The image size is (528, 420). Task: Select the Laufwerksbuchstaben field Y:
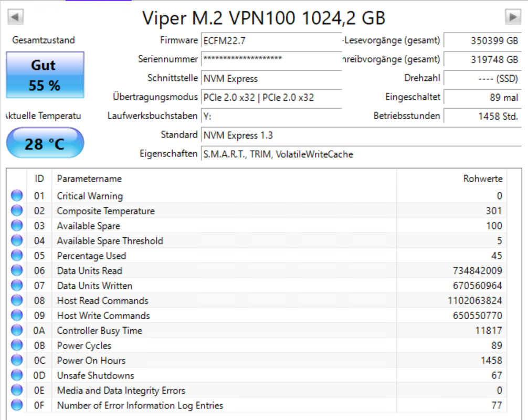pyautogui.click(x=271, y=116)
